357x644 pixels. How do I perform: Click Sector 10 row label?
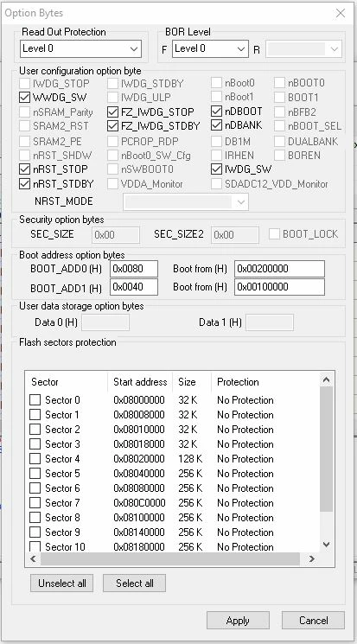coord(65,546)
